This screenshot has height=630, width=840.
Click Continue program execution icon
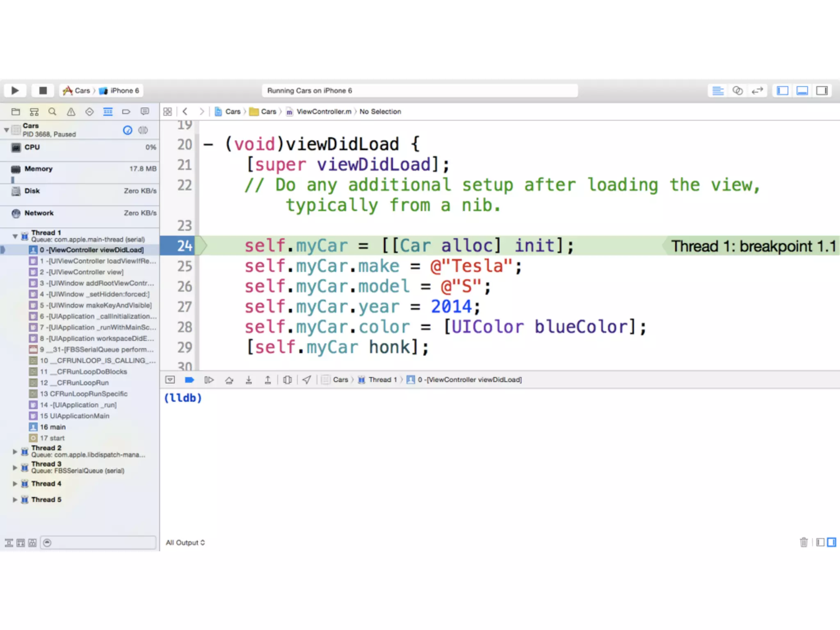click(209, 380)
